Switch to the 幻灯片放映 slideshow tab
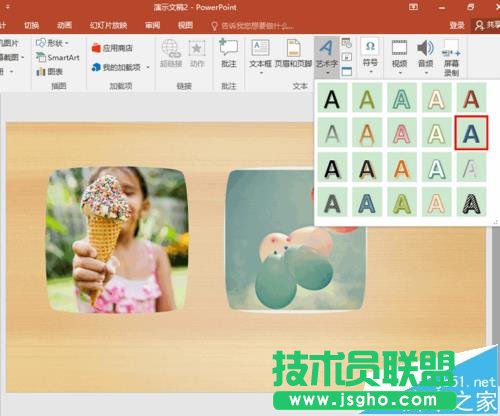This screenshot has width=500, height=416. tap(108, 25)
